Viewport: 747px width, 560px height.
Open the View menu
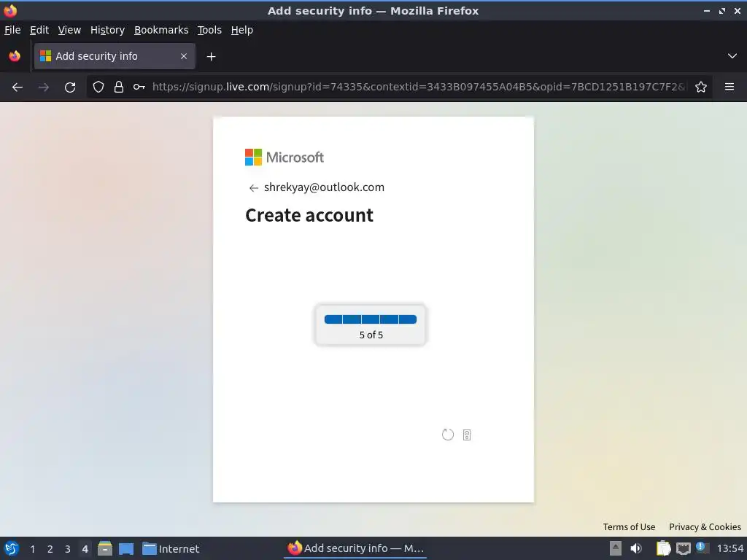[x=69, y=30]
